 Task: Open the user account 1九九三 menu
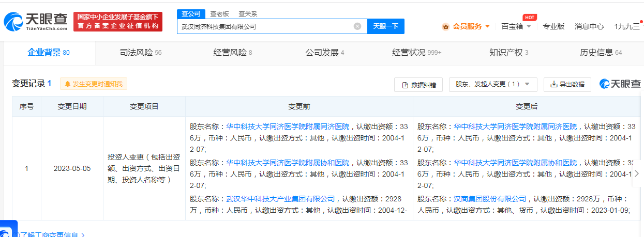point(627,26)
